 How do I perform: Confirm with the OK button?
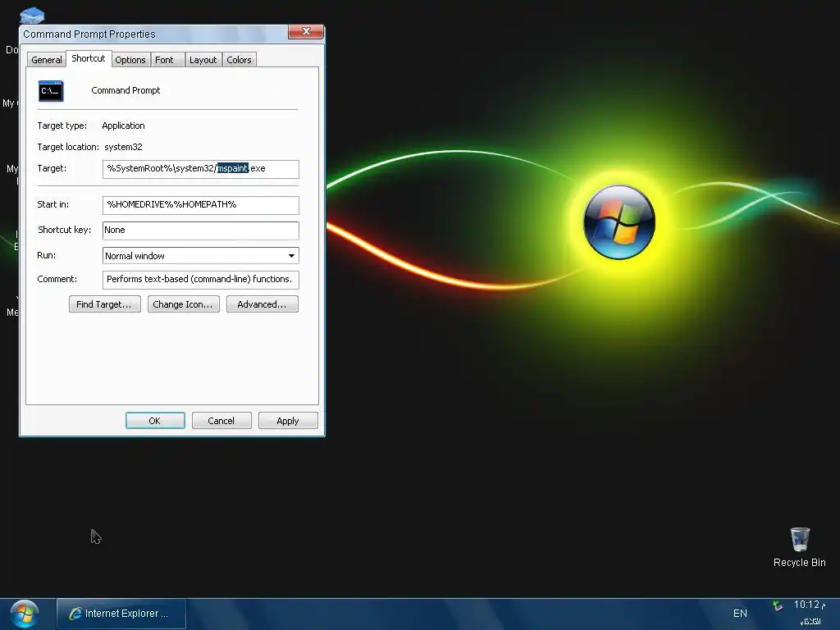tap(155, 421)
